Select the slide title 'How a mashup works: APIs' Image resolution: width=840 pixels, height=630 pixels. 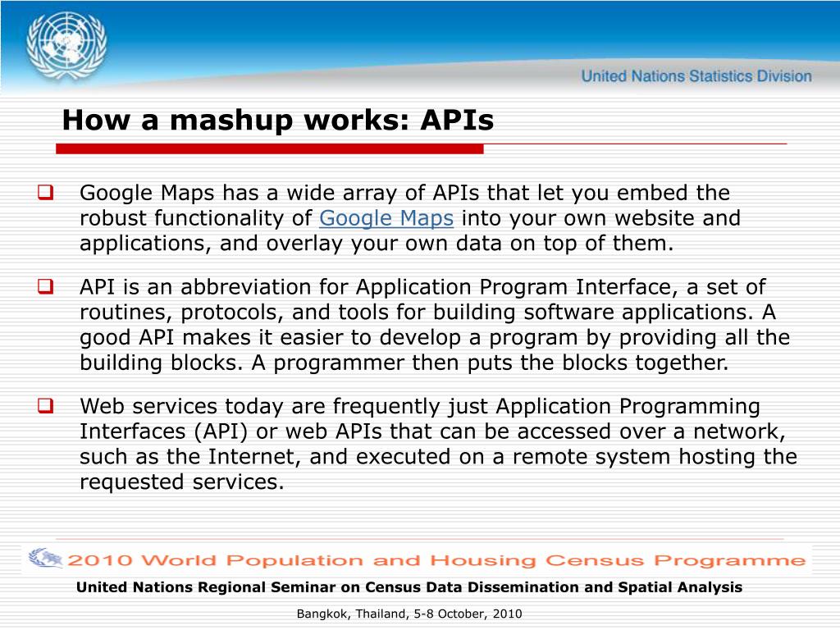[x=277, y=120]
